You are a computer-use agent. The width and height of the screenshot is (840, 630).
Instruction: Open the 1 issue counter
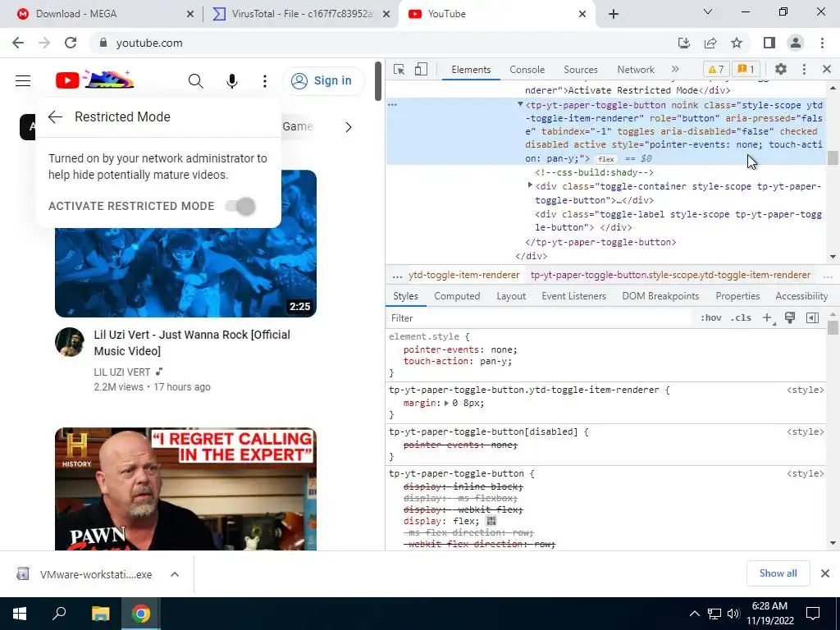coord(746,70)
